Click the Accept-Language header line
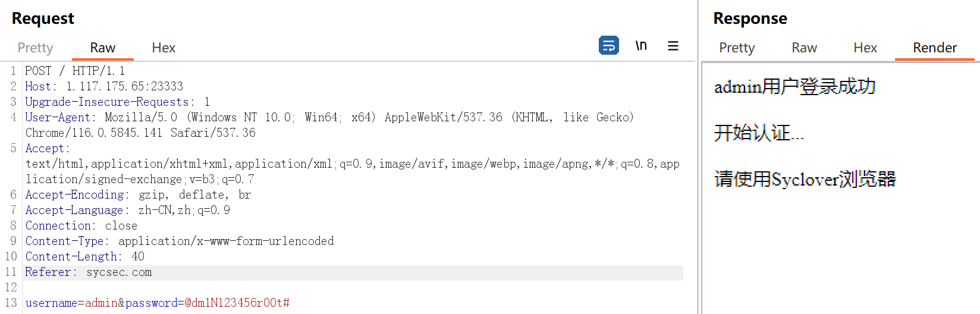 coord(127,211)
